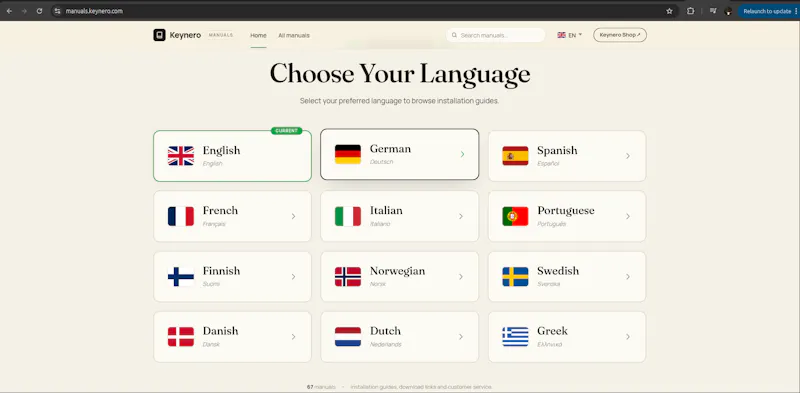Click the chevron on Dutch card
The image size is (800, 393).
click(461, 337)
